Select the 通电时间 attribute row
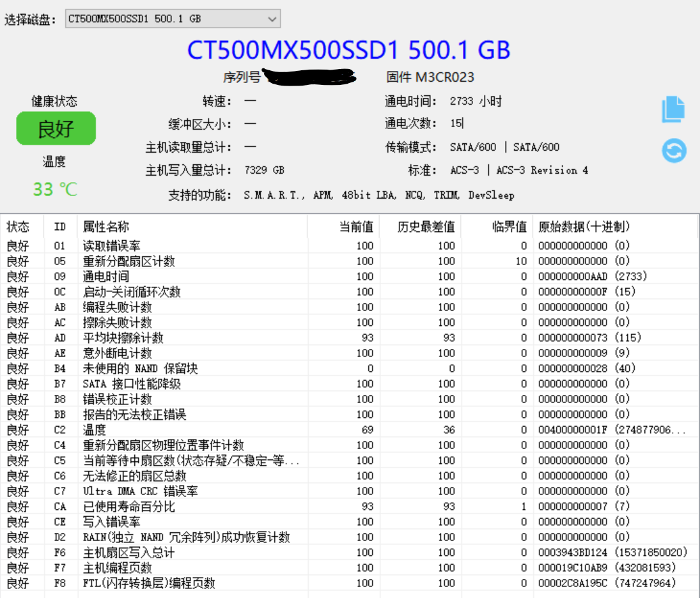Viewport: 700px width, 598px height. coord(348,276)
